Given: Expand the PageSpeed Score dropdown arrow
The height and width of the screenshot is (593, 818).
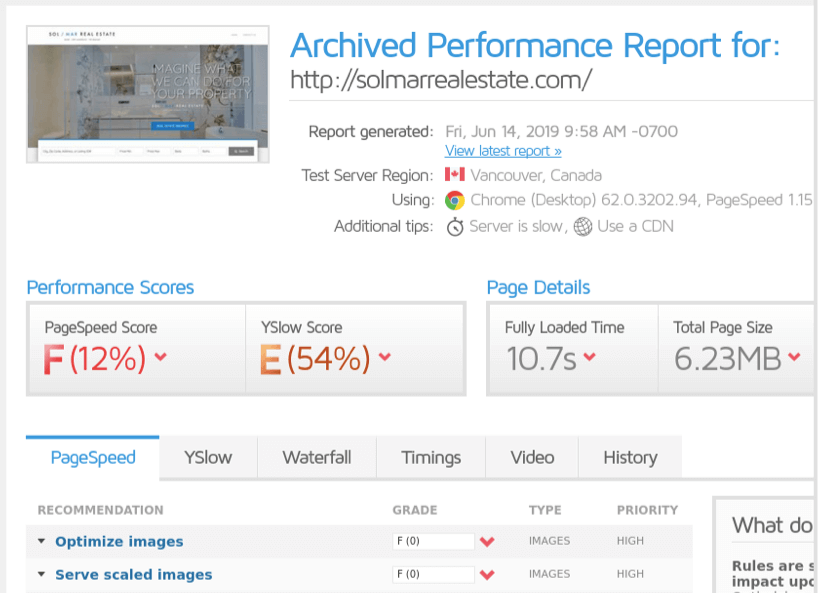Looking at the screenshot, I should pos(161,357).
